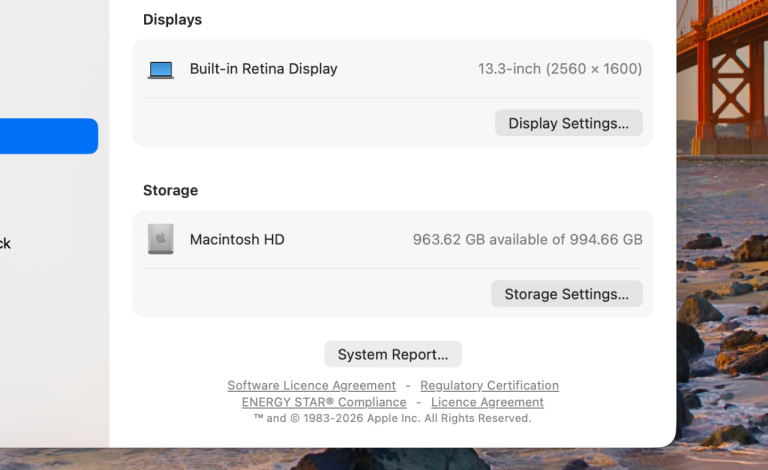
Task: Open the ENERGY STAR Compliance link
Action: (324, 402)
